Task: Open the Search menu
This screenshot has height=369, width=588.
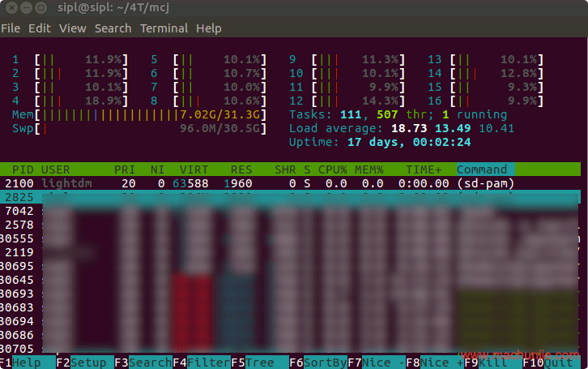Action: pyautogui.click(x=113, y=28)
